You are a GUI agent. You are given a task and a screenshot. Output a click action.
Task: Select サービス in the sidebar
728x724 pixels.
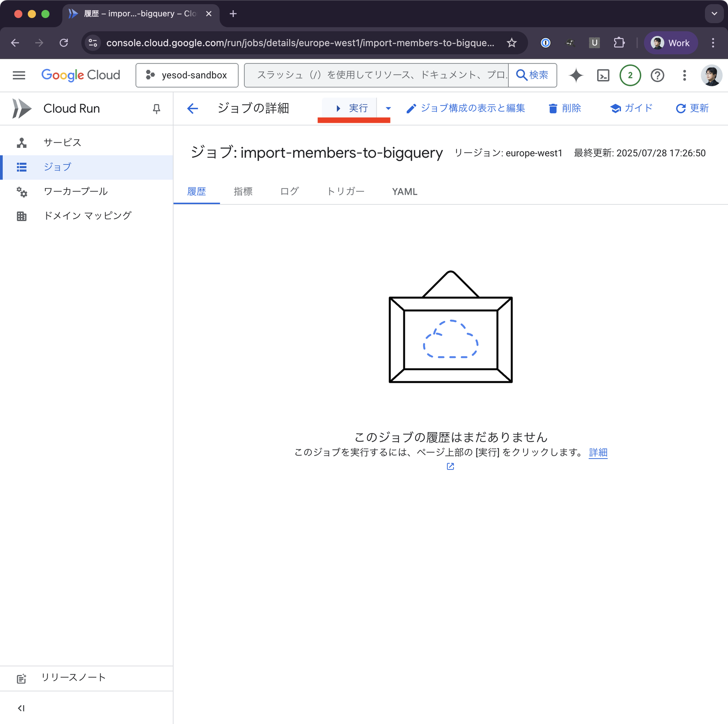click(x=87, y=143)
